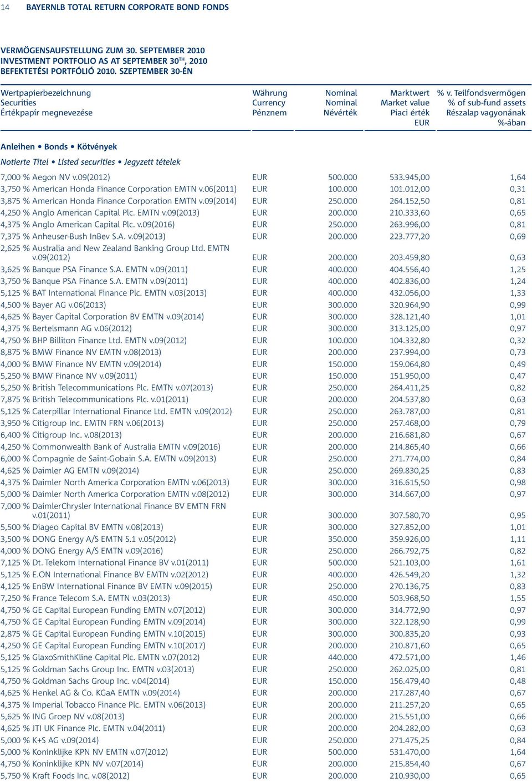Click the page title 'BAYERNLB TOTAL RETURN CORPORATE BOND FONDS'

point(127,7)
